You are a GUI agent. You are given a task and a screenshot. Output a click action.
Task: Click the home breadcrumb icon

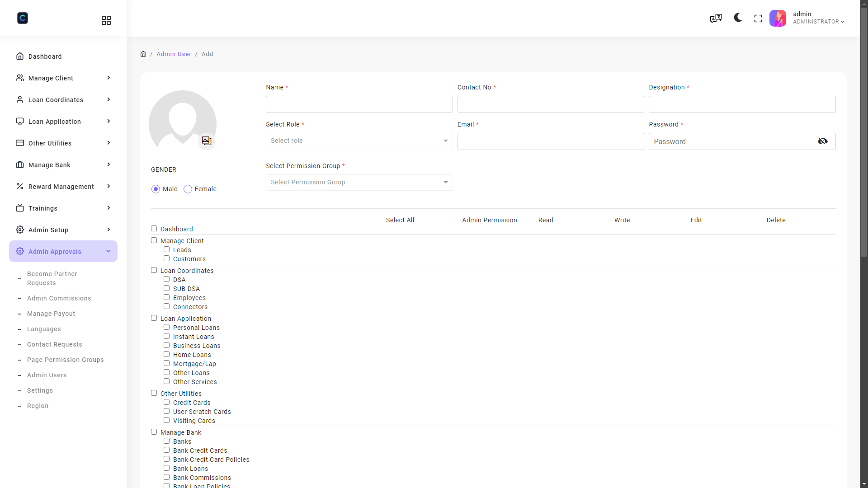[x=143, y=54]
